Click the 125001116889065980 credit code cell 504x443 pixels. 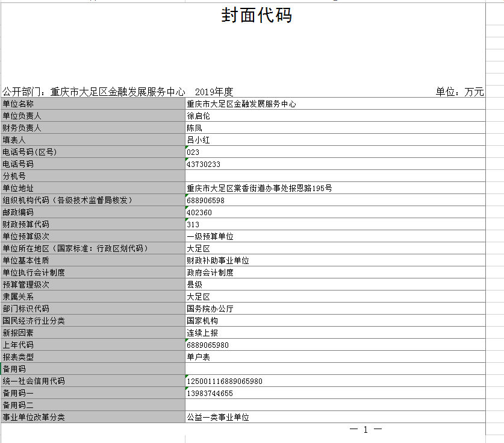click(335, 381)
